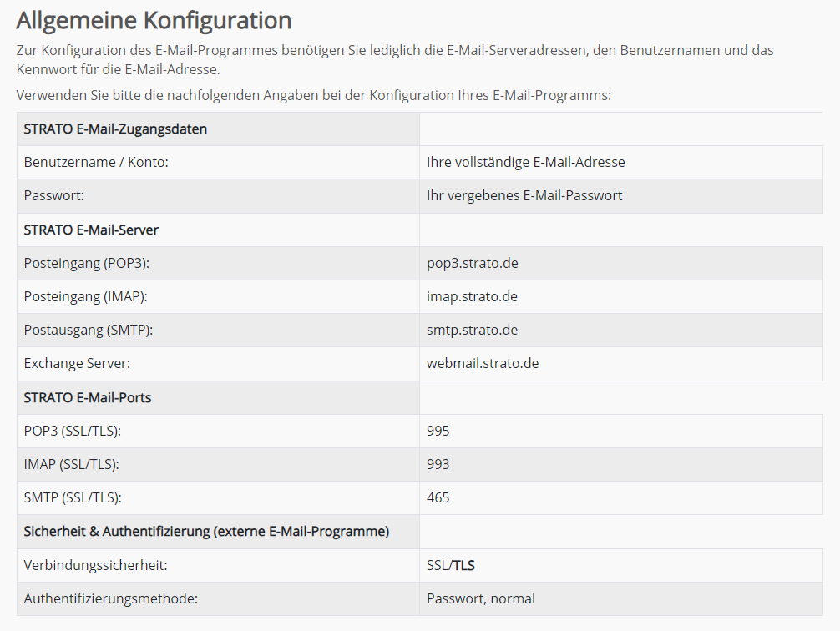840x631 pixels.
Task: Select the imap.strato.de server address
Action: [x=472, y=296]
